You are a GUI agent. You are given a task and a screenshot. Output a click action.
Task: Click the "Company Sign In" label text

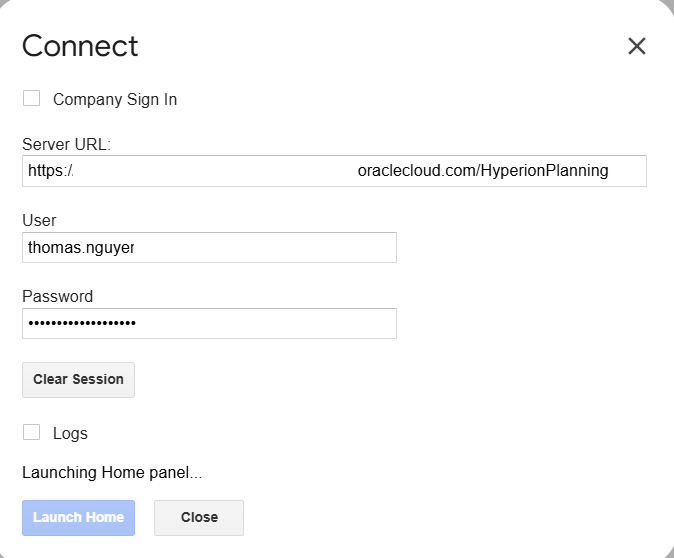pos(115,99)
